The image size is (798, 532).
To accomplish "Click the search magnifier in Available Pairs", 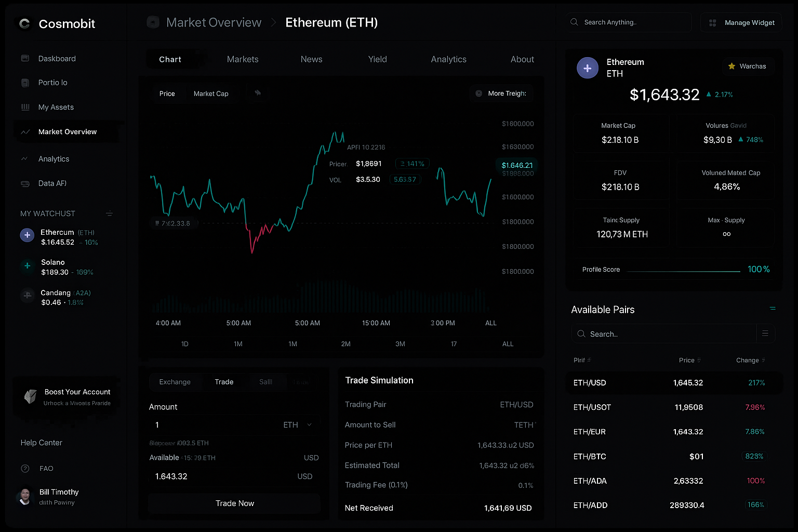I will 581,334.
